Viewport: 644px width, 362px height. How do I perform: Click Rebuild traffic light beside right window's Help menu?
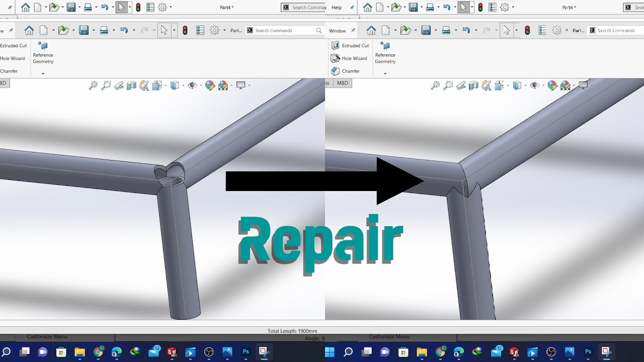pos(480,8)
